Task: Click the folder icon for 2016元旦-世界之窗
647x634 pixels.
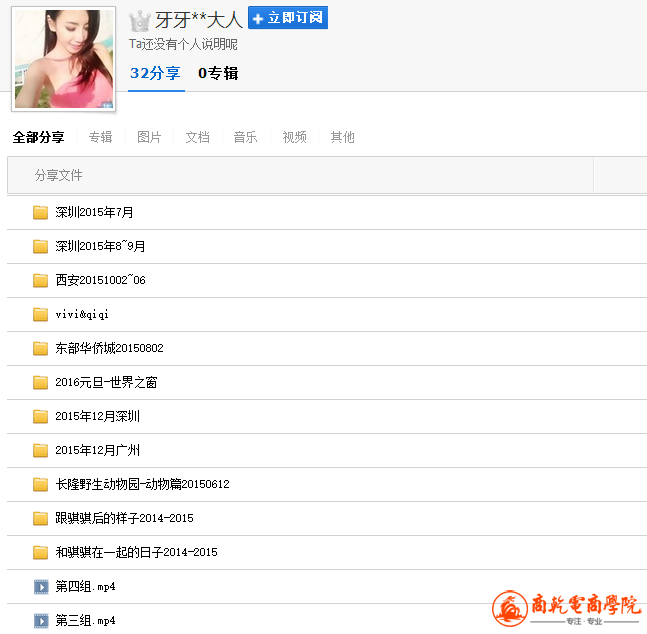Action: 40,382
